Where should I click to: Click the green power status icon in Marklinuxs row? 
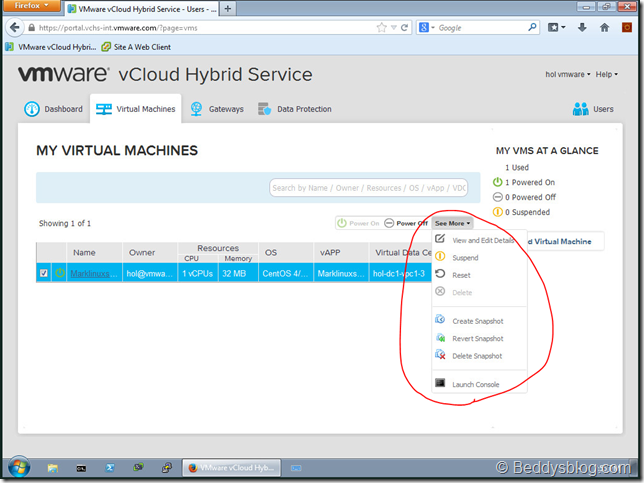[60, 273]
